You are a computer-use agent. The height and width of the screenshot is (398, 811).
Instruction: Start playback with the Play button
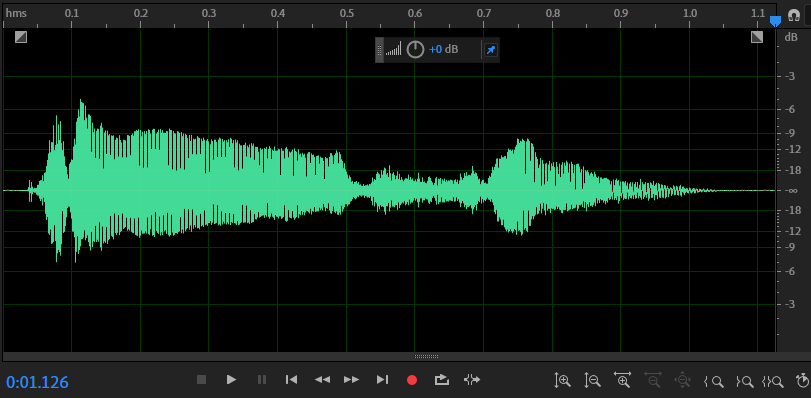tap(231, 380)
